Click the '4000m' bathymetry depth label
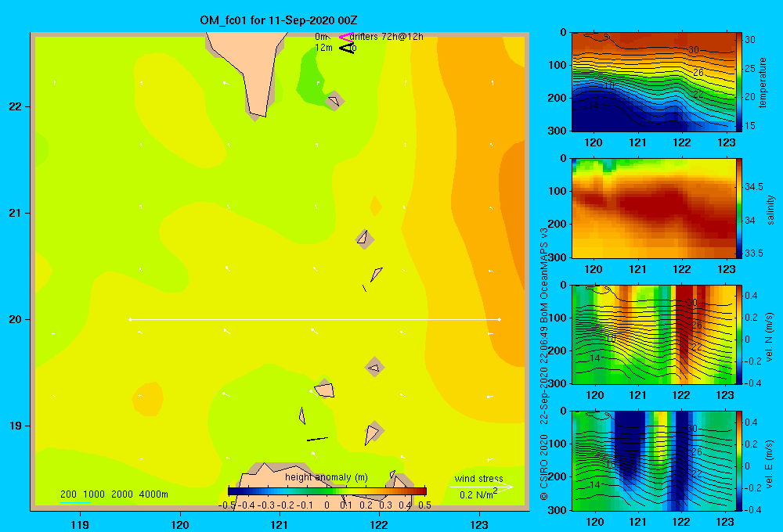The image size is (783, 532). 153,494
